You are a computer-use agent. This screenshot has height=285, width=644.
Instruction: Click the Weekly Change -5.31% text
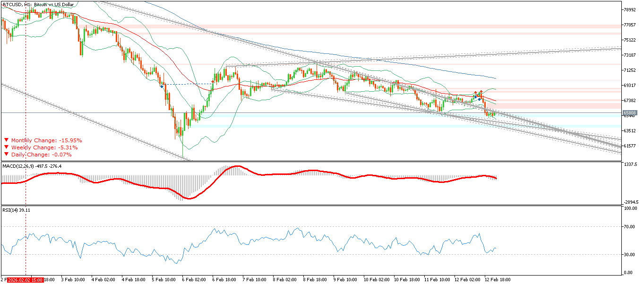click(44, 147)
